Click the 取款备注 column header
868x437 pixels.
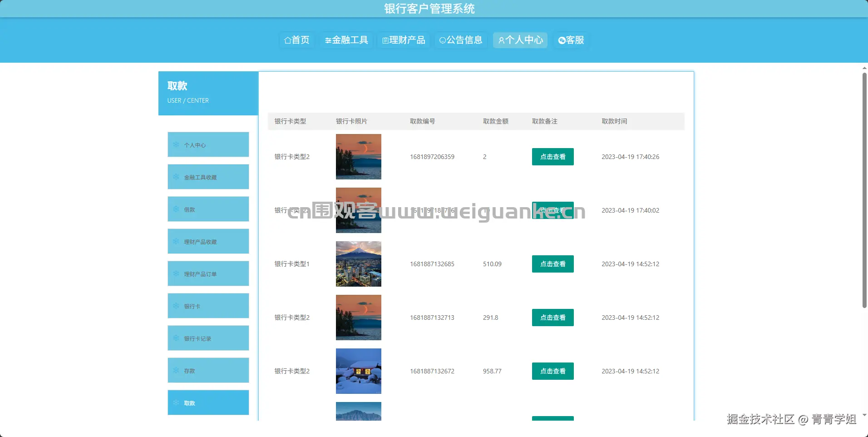(x=545, y=121)
